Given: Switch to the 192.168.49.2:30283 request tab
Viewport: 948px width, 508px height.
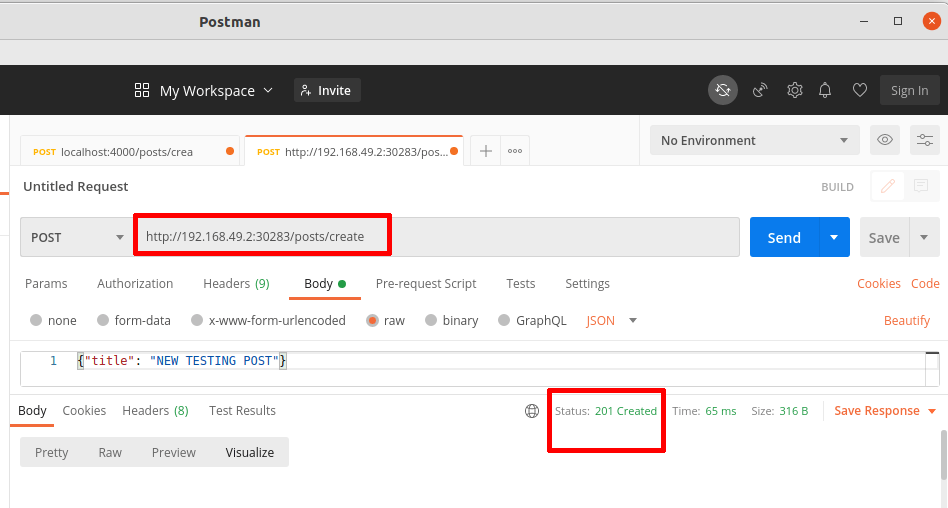Looking at the screenshot, I should pos(354,151).
